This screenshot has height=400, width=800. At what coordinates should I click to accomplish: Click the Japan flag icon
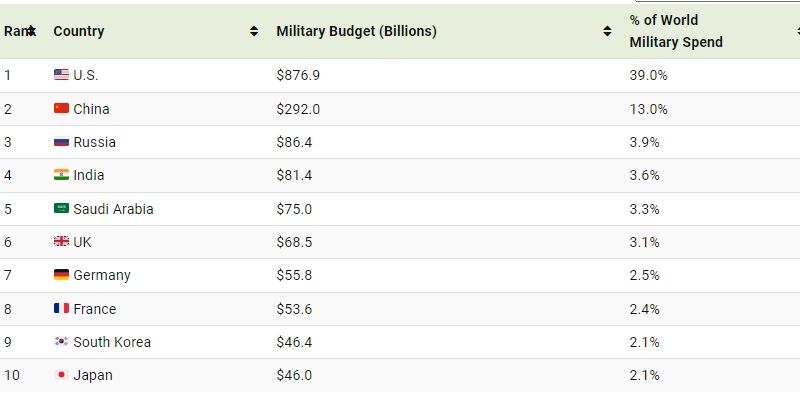[61, 375]
